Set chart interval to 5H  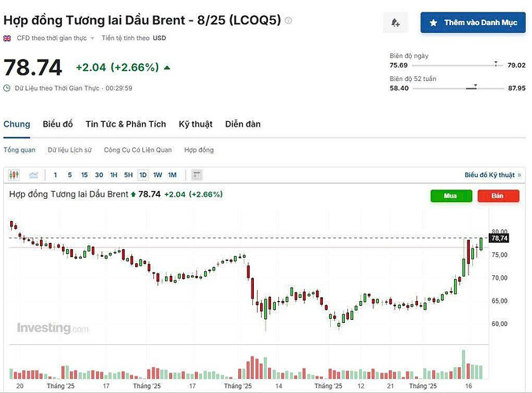[128, 174]
